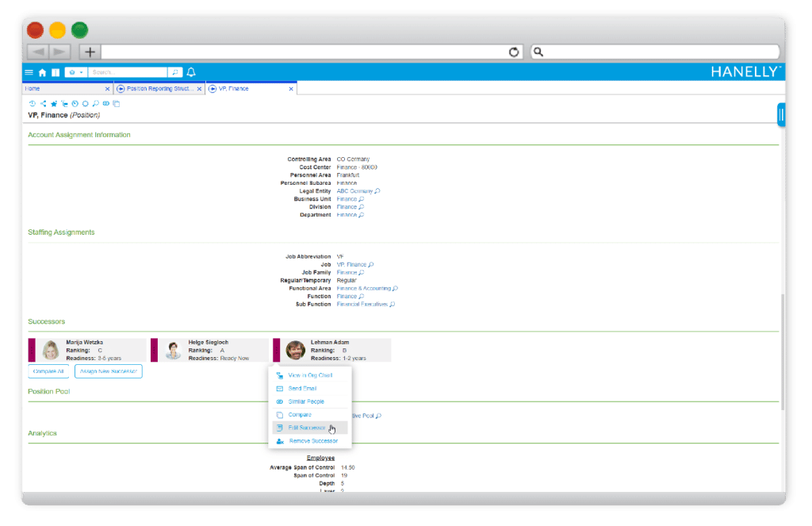The height and width of the screenshot is (526, 812).
Task: Click the share icon in position toolbar
Action: coord(43,103)
